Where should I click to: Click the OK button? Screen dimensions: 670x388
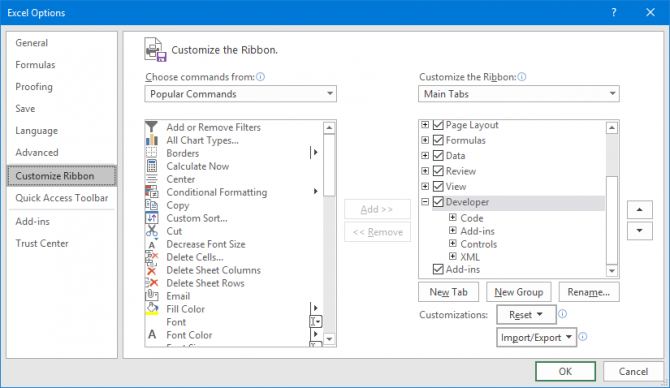(565, 371)
